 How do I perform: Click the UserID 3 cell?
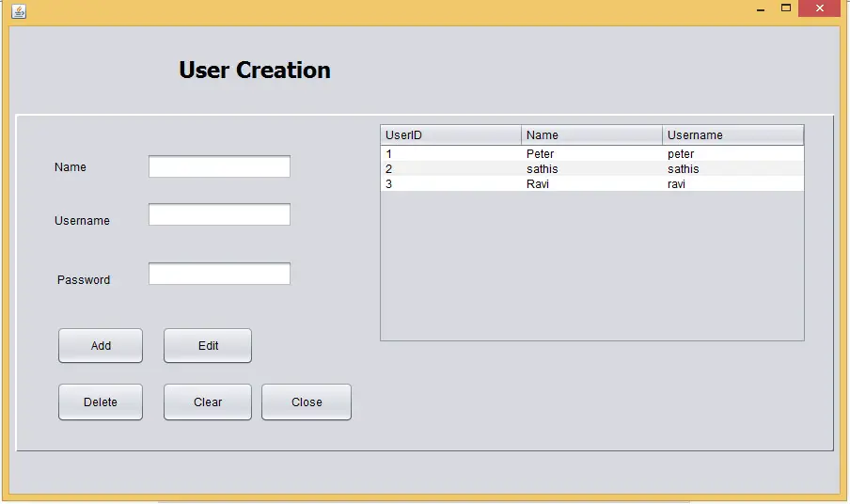(x=451, y=184)
